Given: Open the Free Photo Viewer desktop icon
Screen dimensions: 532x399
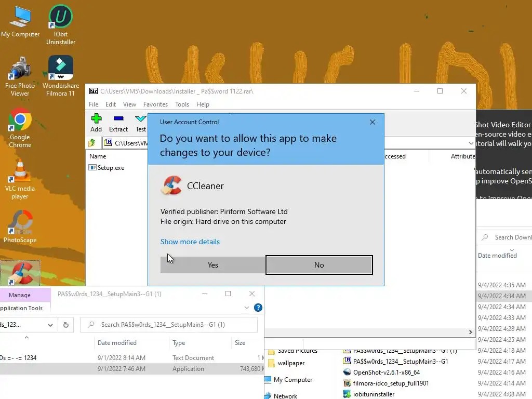Looking at the screenshot, I should [x=20, y=76].
